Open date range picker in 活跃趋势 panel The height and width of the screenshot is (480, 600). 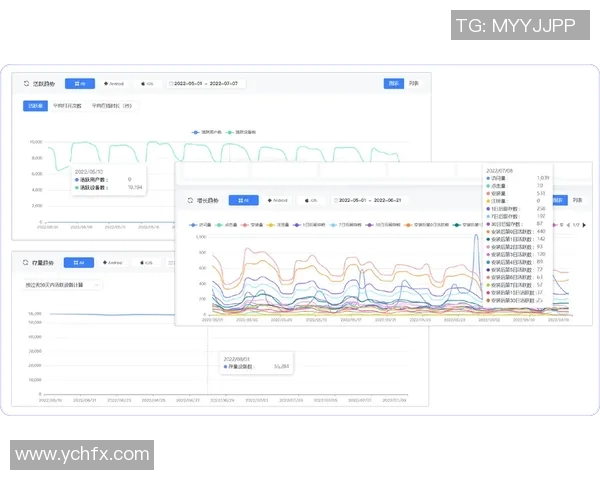pos(208,84)
